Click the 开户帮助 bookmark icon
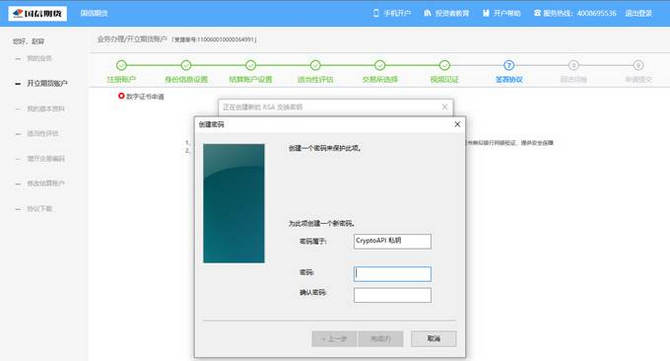670x361 pixels. 486,13
